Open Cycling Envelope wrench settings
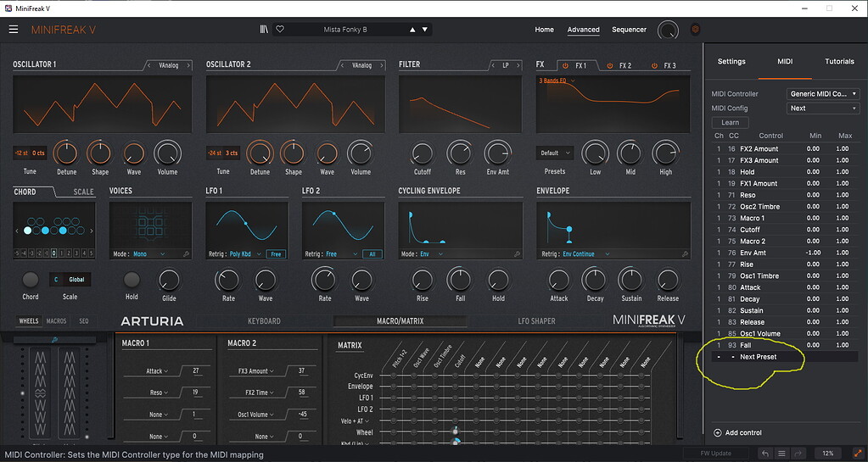The image size is (868, 462). point(517,254)
